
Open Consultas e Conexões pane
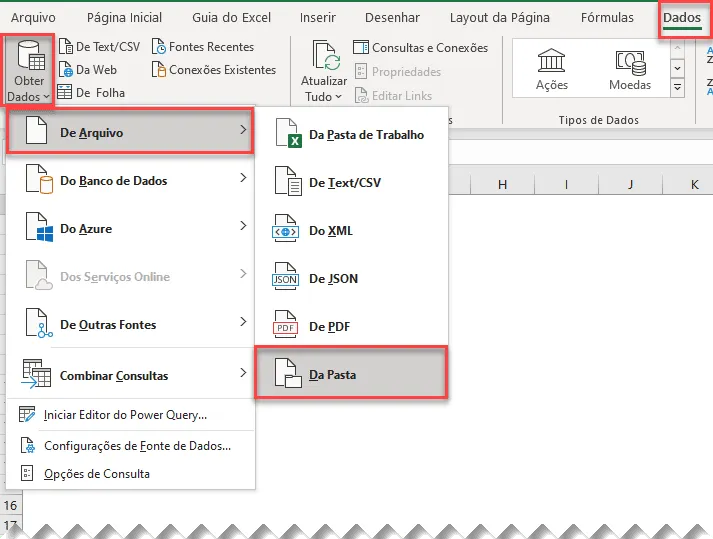pos(420,48)
